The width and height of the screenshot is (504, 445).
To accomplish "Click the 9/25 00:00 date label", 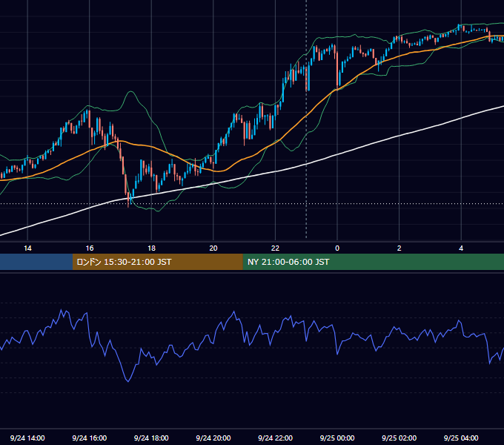I will 337,438.
